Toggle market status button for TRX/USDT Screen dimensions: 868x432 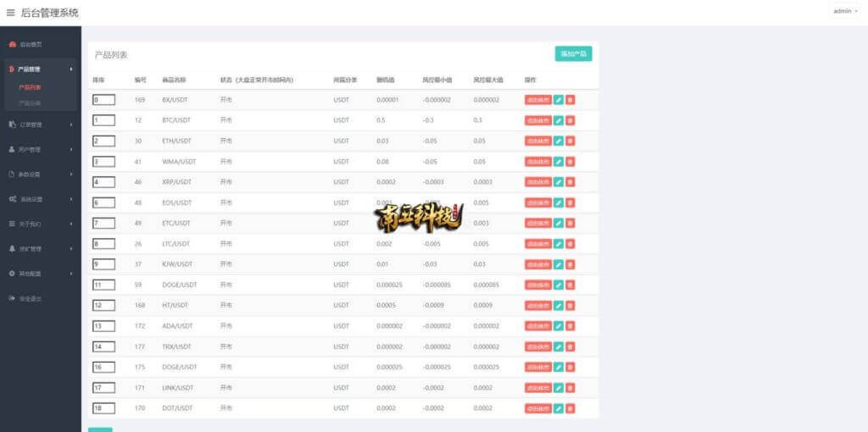[x=537, y=346]
